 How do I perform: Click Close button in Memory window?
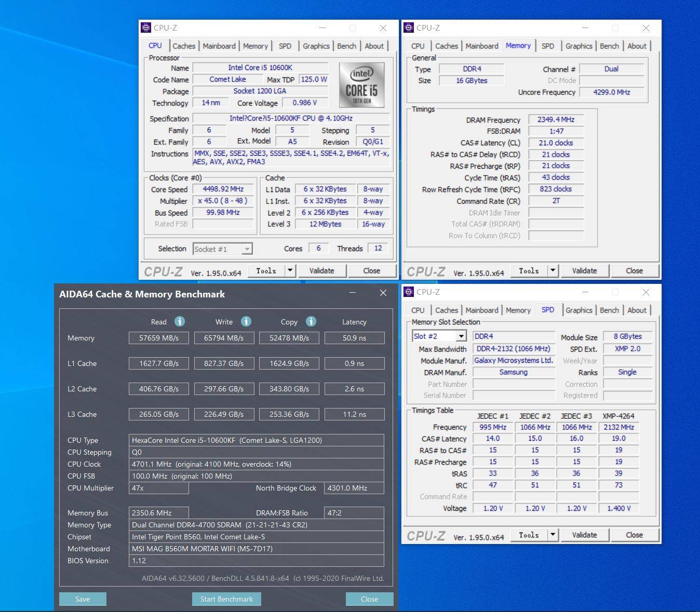pos(635,270)
